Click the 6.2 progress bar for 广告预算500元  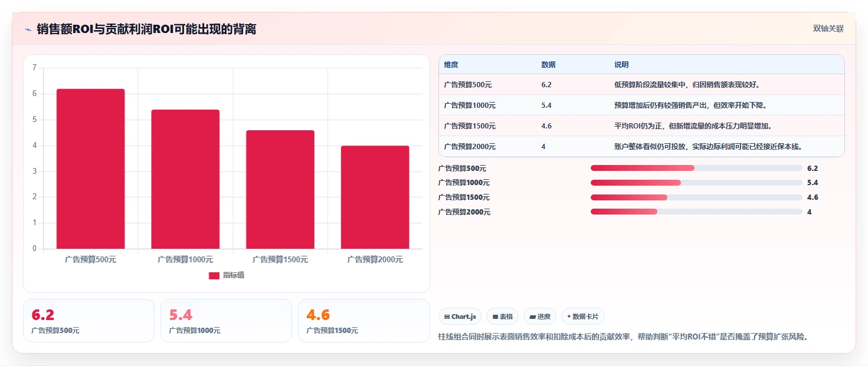(x=696, y=168)
